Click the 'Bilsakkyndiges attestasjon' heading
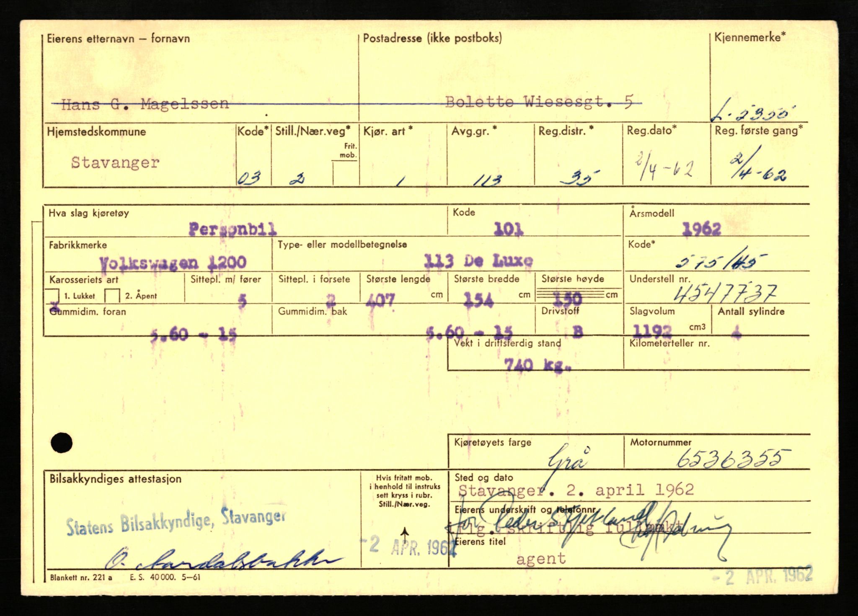 [x=116, y=479]
